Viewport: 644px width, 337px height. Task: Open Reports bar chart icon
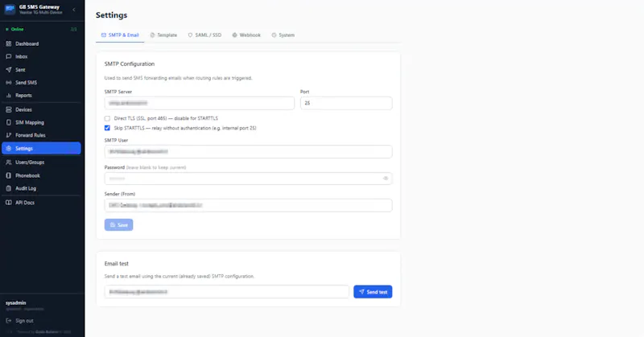(x=9, y=95)
